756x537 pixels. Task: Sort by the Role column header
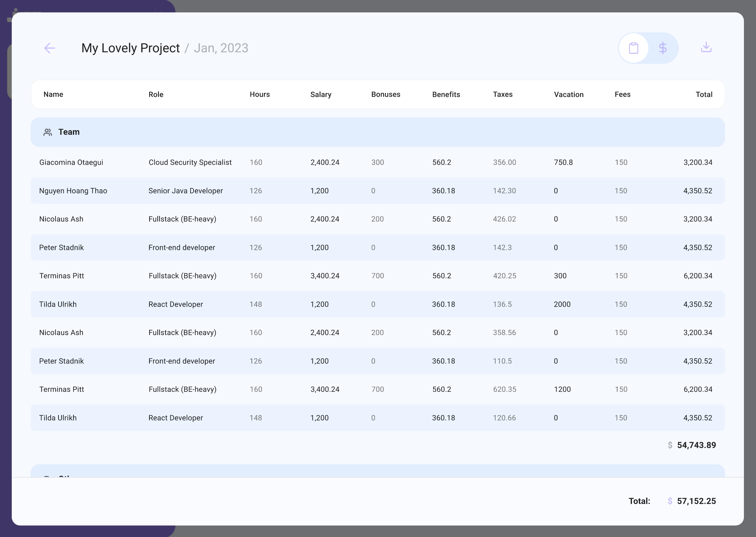click(156, 94)
